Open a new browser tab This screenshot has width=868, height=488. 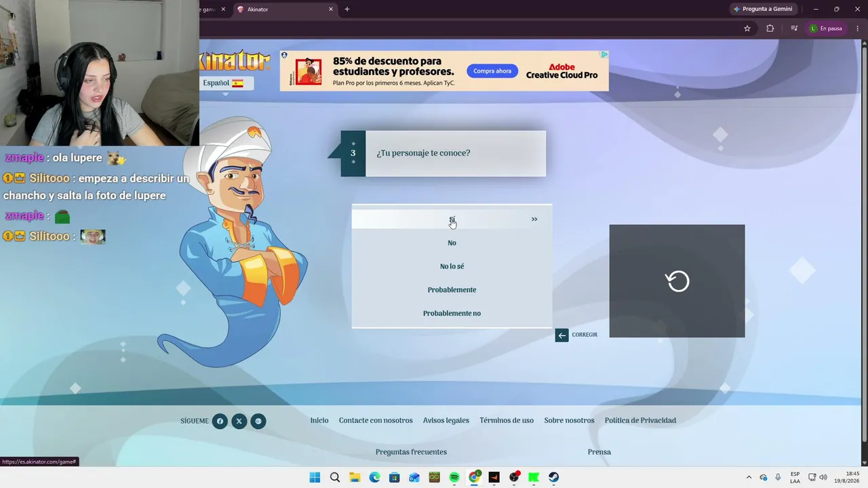(347, 9)
